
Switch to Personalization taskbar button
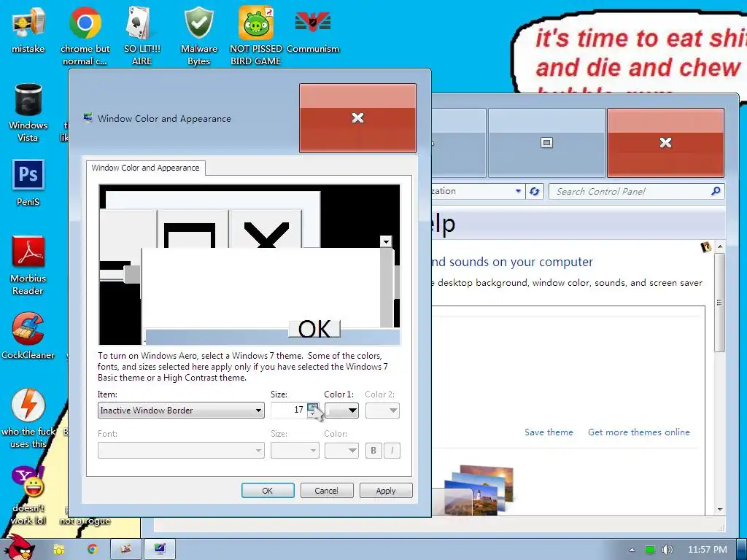(x=160, y=549)
